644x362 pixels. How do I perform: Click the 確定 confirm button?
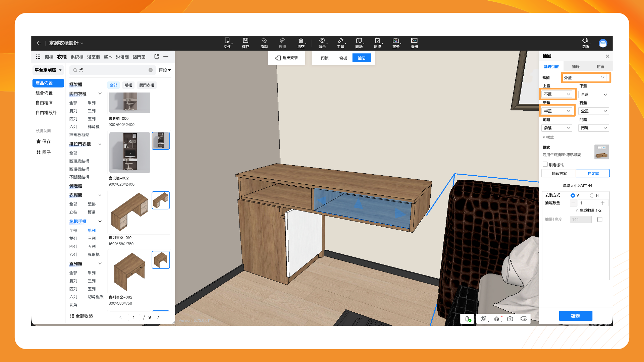(x=575, y=316)
